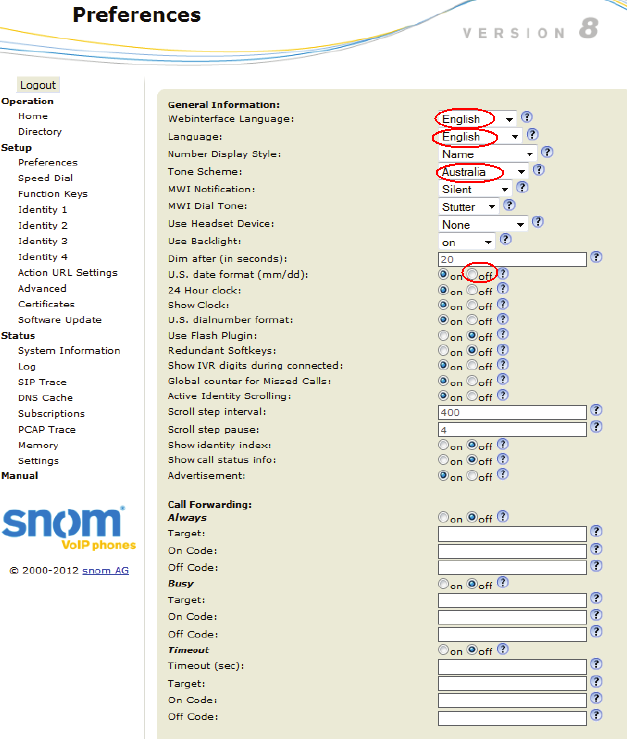Click help icon next to Dim after field
The height and width of the screenshot is (739, 627).
[596, 257]
